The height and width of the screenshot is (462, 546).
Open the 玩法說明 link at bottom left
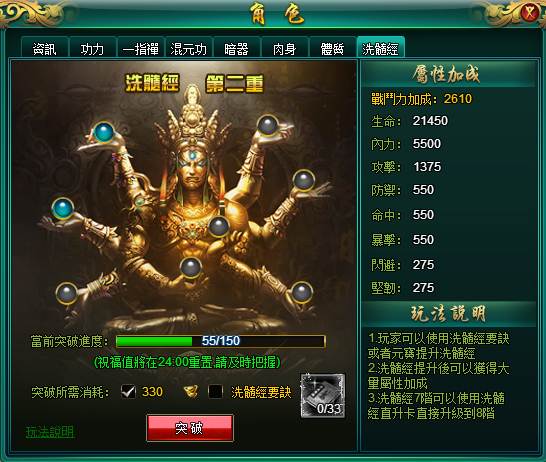pyautogui.click(x=50, y=432)
